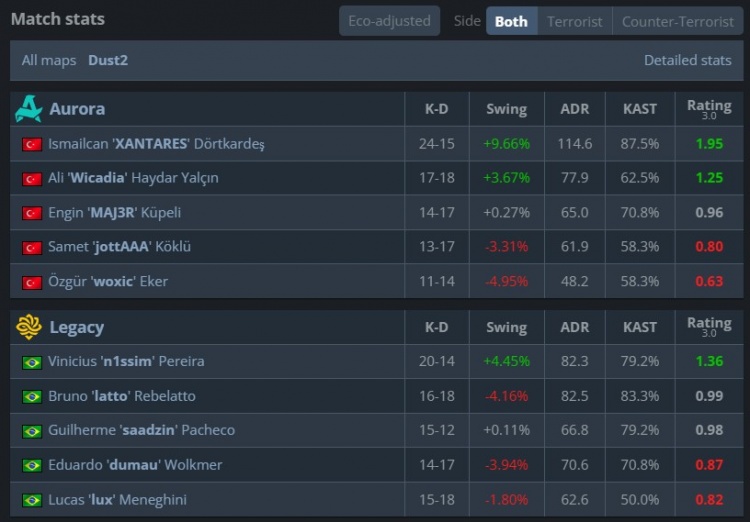Open Vinicius n1ssim Pereira player profile
The width and height of the screenshot is (750, 522).
(x=126, y=362)
